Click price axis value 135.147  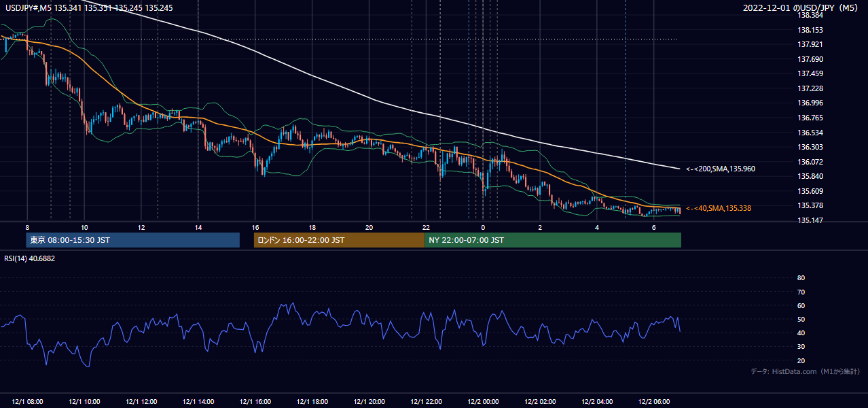tap(810, 220)
